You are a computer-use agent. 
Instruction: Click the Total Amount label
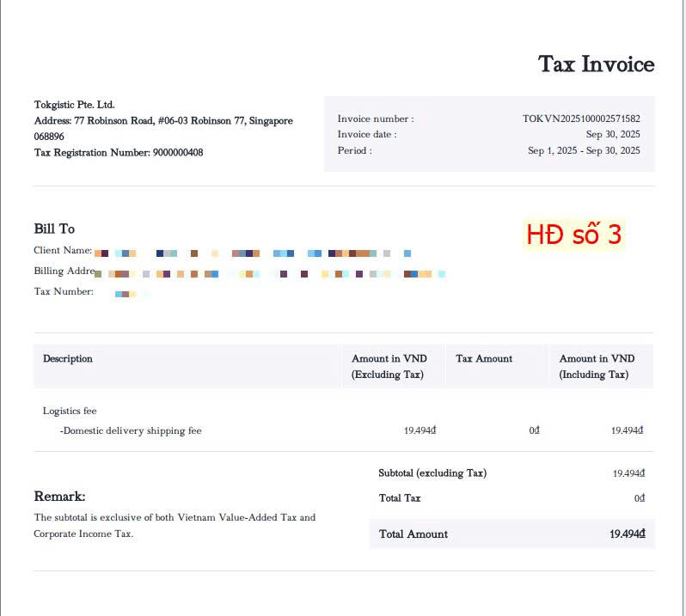413,534
